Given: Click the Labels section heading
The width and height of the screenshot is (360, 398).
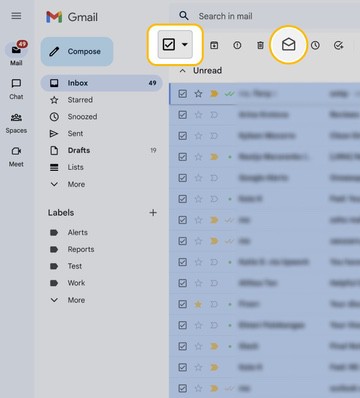Looking at the screenshot, I should coord(61,213).
